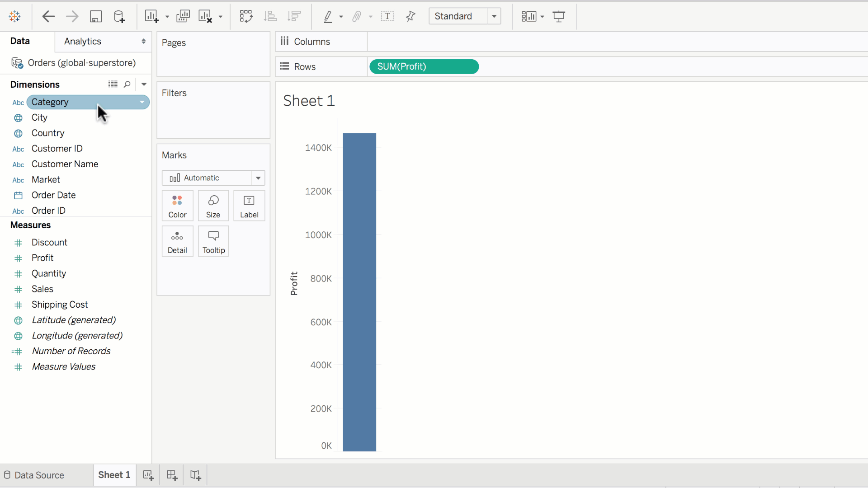This screenshot has height=488, width=868.
Task: Click the Save icon in toolbar
Action: click(95, 17)
